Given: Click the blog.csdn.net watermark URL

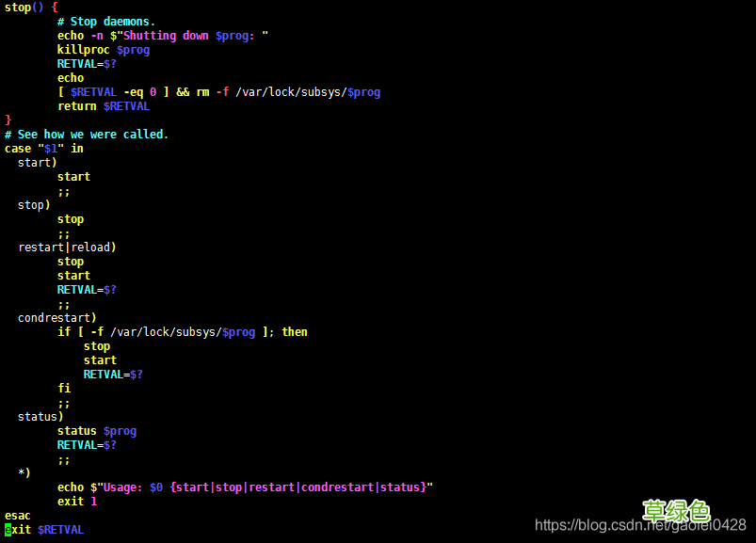Looking at the screenshot, I should coord(640,525).
